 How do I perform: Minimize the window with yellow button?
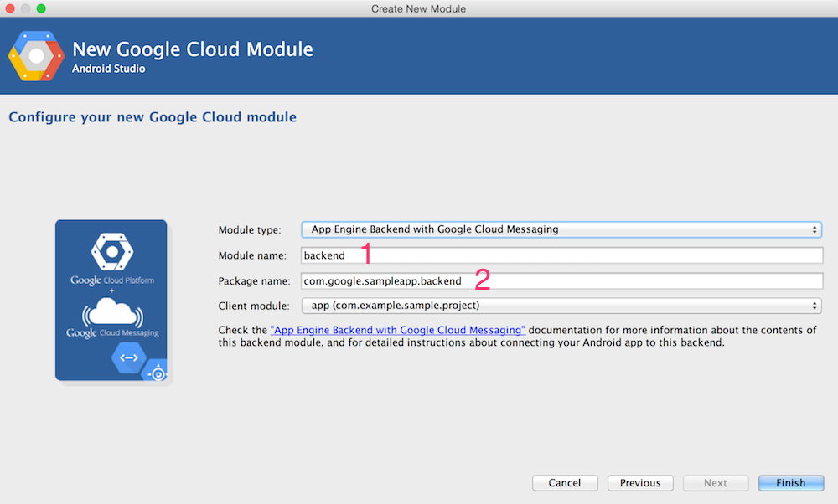coord(26,8)
